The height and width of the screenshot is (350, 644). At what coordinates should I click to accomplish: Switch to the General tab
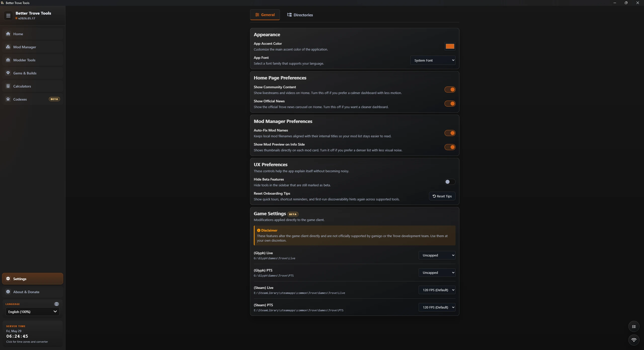265,15
